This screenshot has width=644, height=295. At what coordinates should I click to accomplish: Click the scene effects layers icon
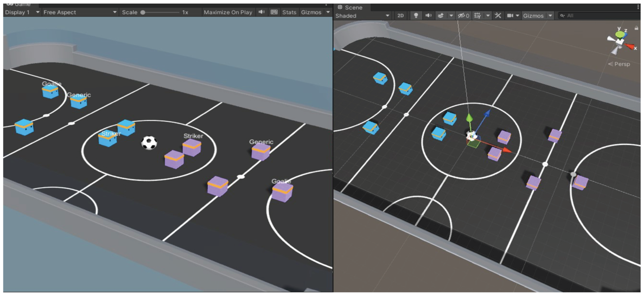tap(441, 15)
